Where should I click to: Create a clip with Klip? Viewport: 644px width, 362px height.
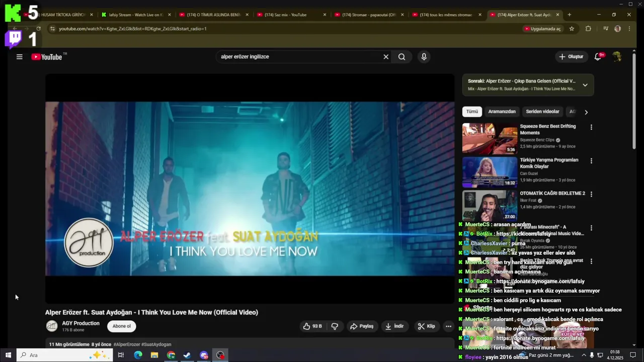(x=426, y=326)
